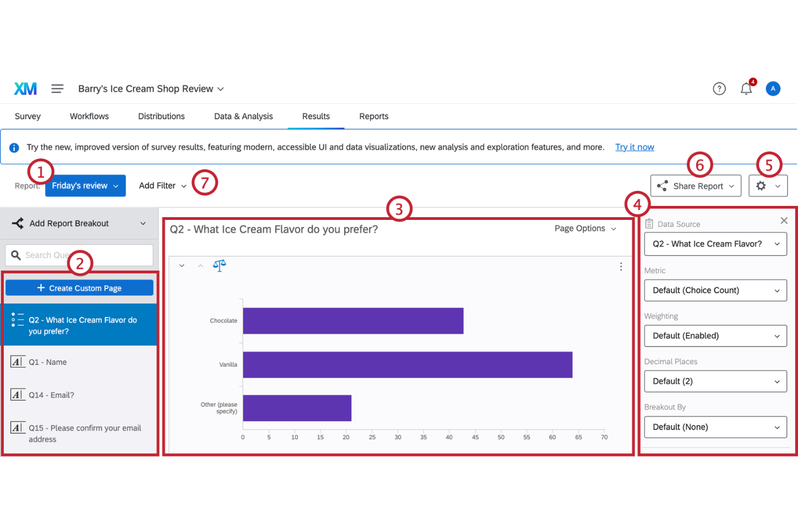Click the weighting scale icon
The image size is (798, 532).
[x=219, y=265]
